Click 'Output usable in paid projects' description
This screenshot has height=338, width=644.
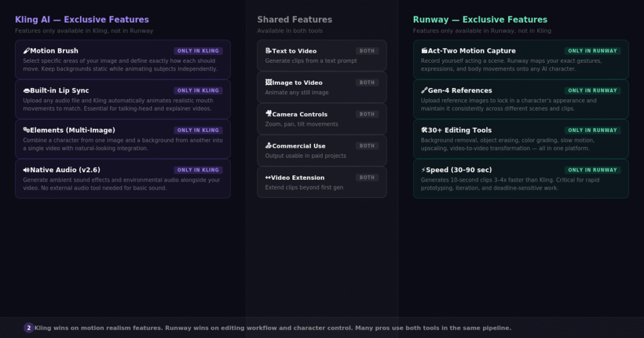306,155
